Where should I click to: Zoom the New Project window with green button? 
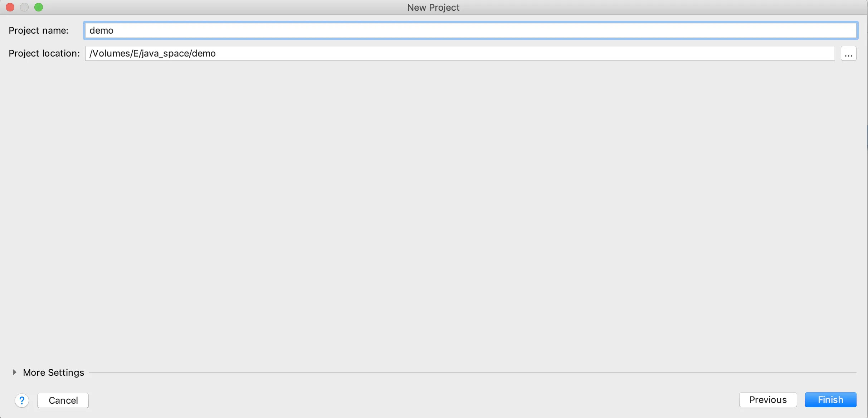coord(39,7)
